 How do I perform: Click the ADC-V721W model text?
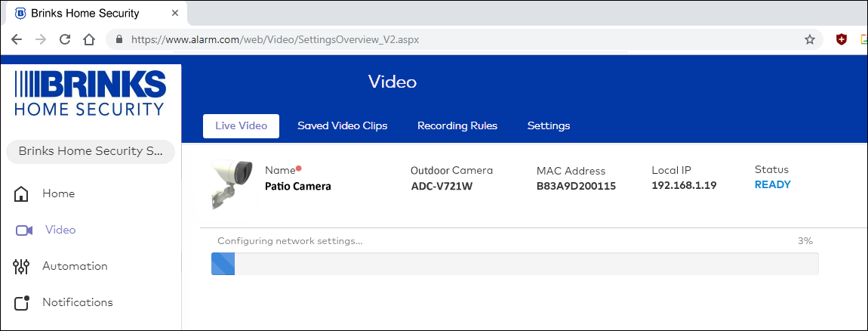[442, 187]
